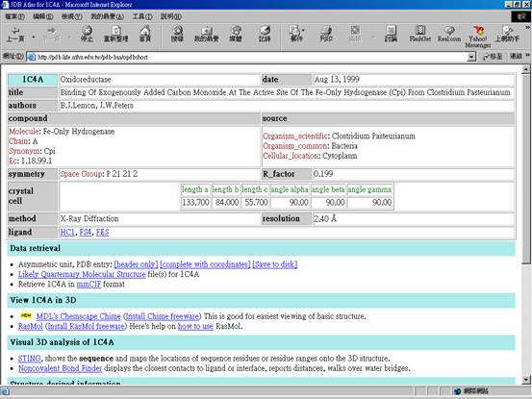The height and width of the screenshot is (399, 532).
Task: Open the Discuss (討論) toolbar icon
Action: pos(391,34)
